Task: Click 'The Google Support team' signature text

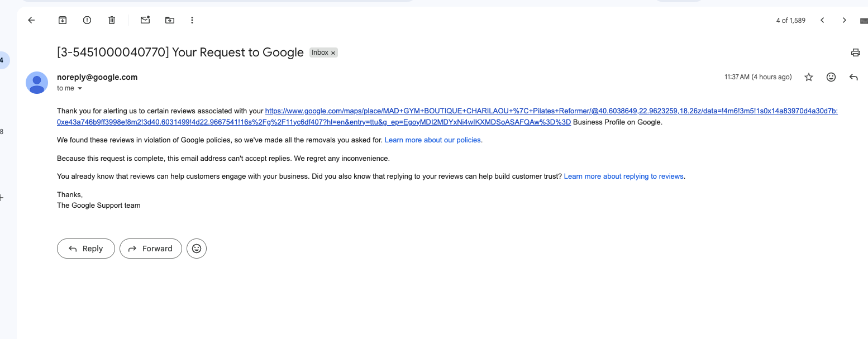Action: click(x=99, y=206)
